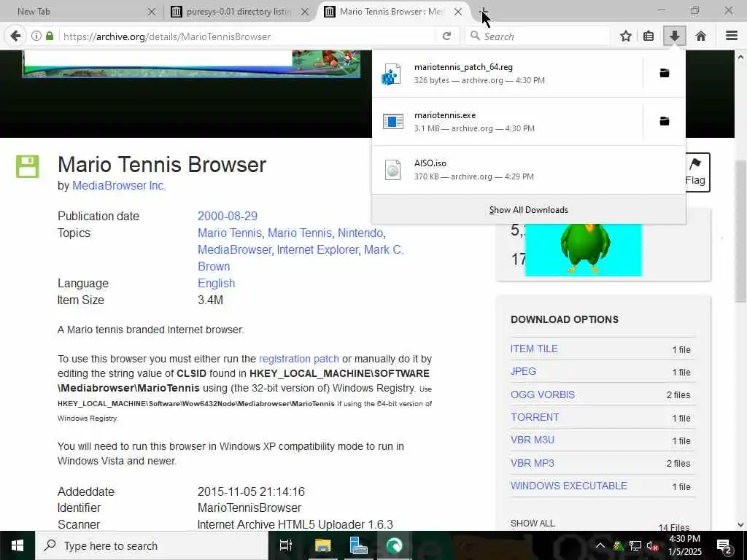Open the MediaBrowser topic link

pyautogui.click(x=234, y=249)
